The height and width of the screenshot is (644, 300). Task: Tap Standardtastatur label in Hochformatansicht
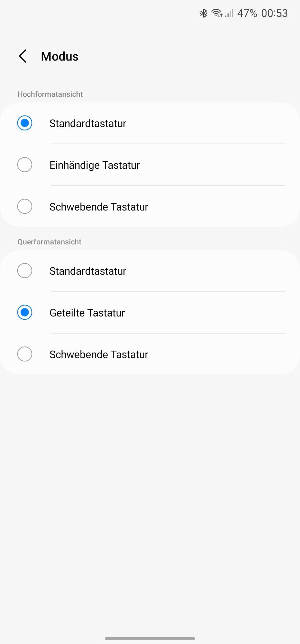(88, 123)
